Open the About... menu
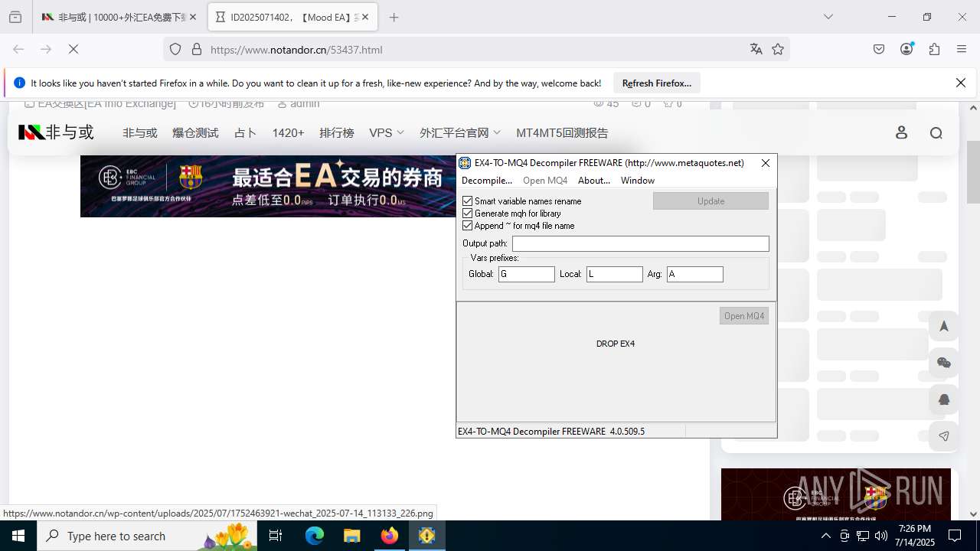The width and height of the screenshot is (980, 551). 594,181
